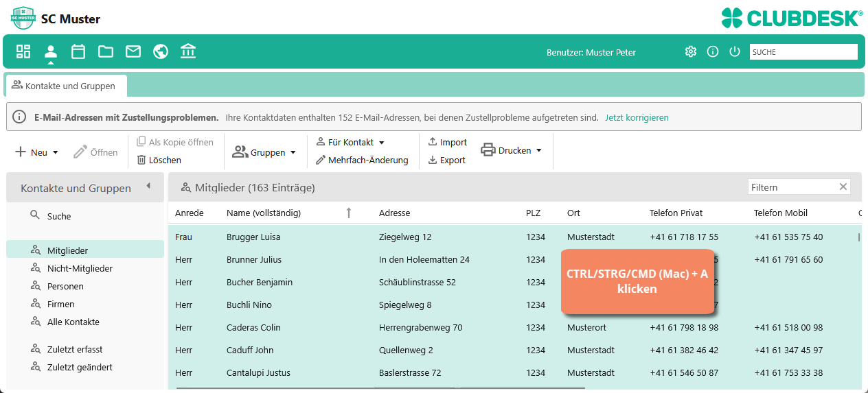Click the address Herrengrabenweg 70
The height and width of the screenshot is (393, 868).
coord(421,327)
